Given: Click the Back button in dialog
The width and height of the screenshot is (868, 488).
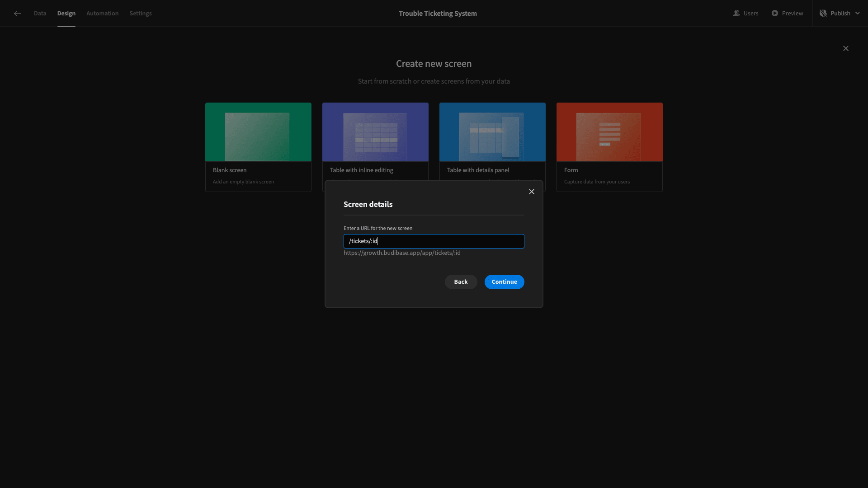Looking at the screenshot, I should click(461, 282).
